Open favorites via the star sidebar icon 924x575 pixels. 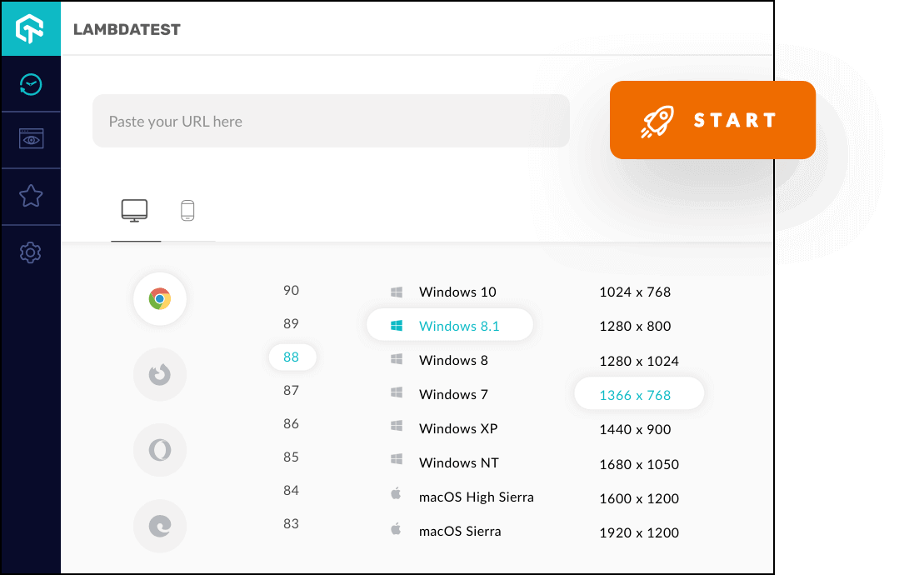click(31, 196)
